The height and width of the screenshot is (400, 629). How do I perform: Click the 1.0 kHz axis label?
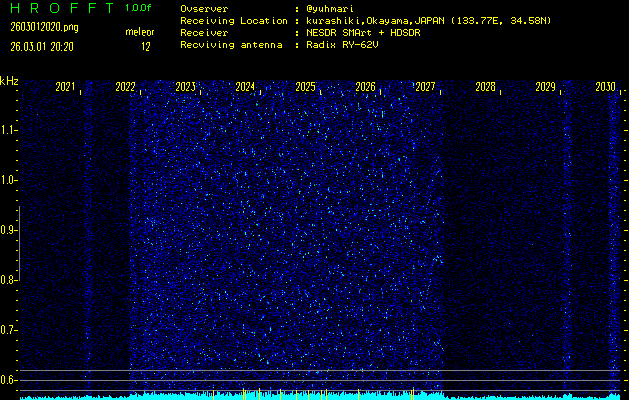pos(8,180)
